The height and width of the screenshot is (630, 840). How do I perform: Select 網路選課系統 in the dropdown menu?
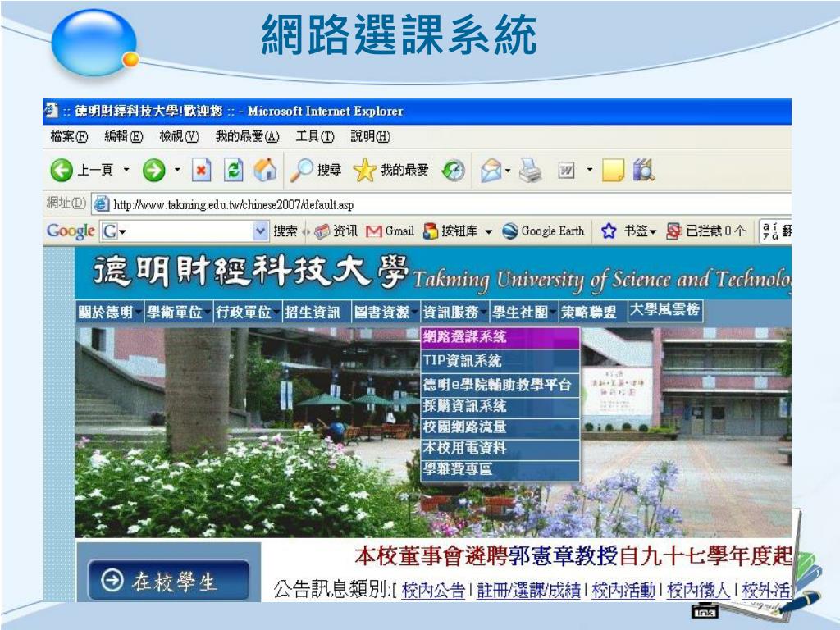500,337
